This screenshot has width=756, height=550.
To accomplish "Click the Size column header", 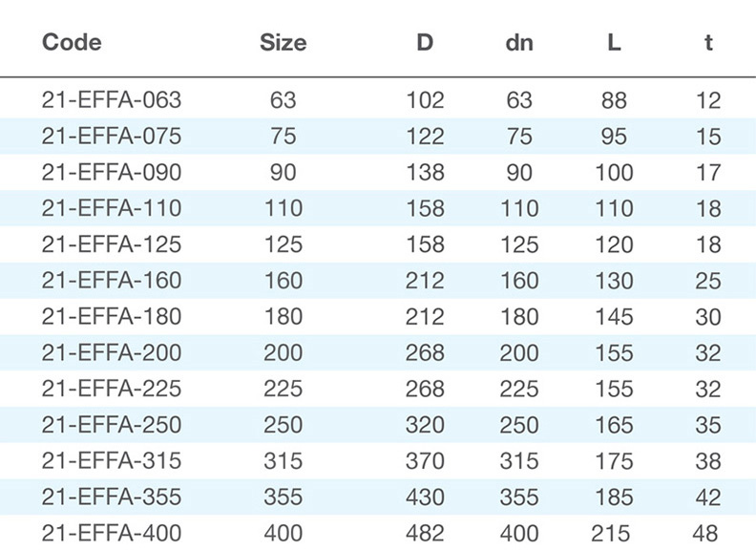I will click(x=283, y=43).
